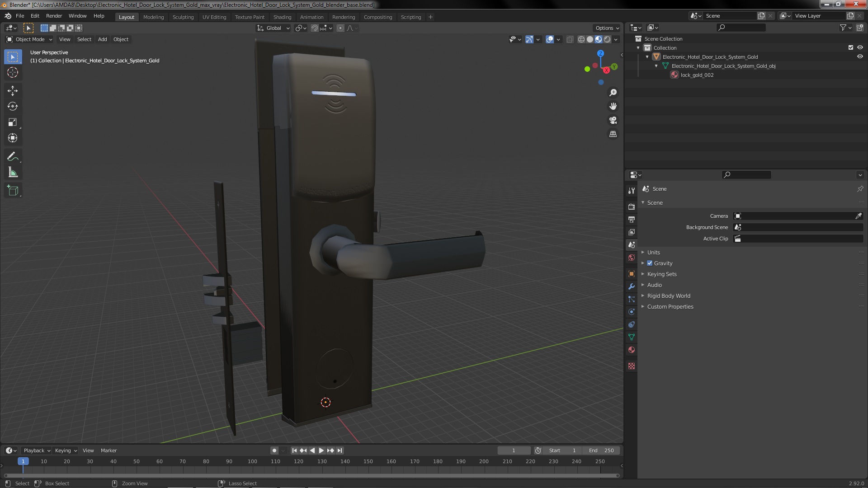
Task: Switch to the Shading workspace tab
Action: pos(282,17)
